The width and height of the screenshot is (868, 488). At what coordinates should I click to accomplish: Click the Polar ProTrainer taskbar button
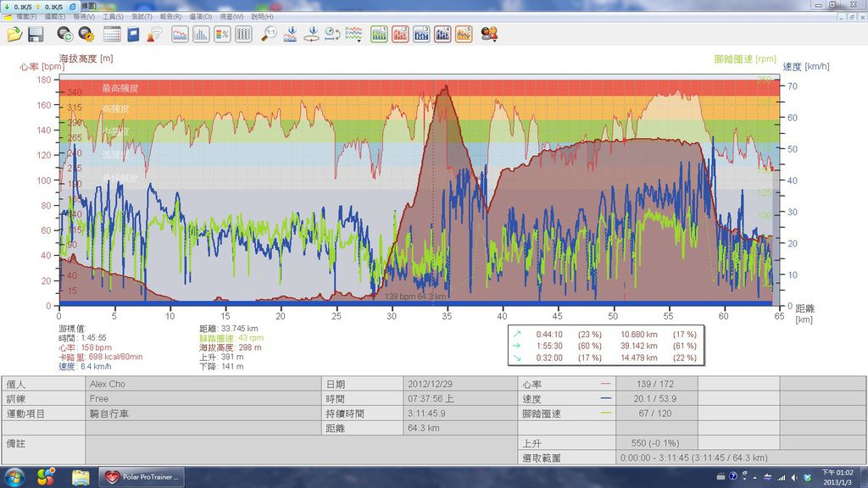(x=141, y=477)
